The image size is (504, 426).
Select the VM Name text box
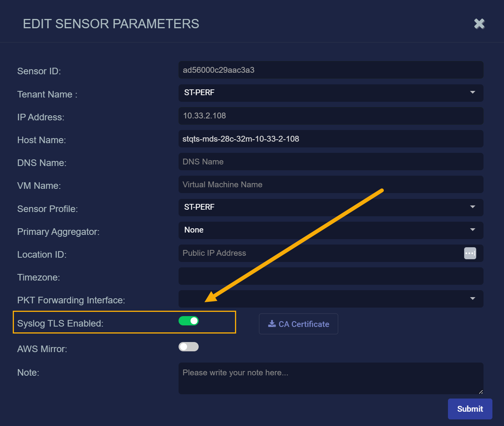(331, 185)
